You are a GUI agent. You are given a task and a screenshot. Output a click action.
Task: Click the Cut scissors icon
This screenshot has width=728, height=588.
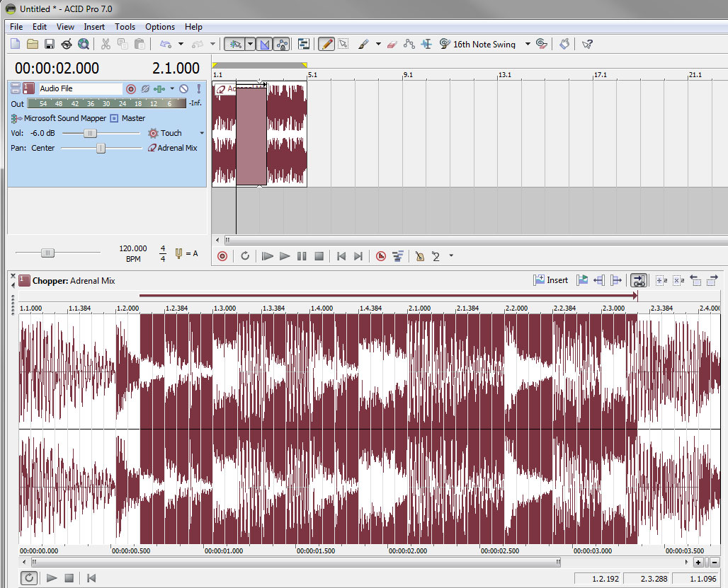pos(106,44)
